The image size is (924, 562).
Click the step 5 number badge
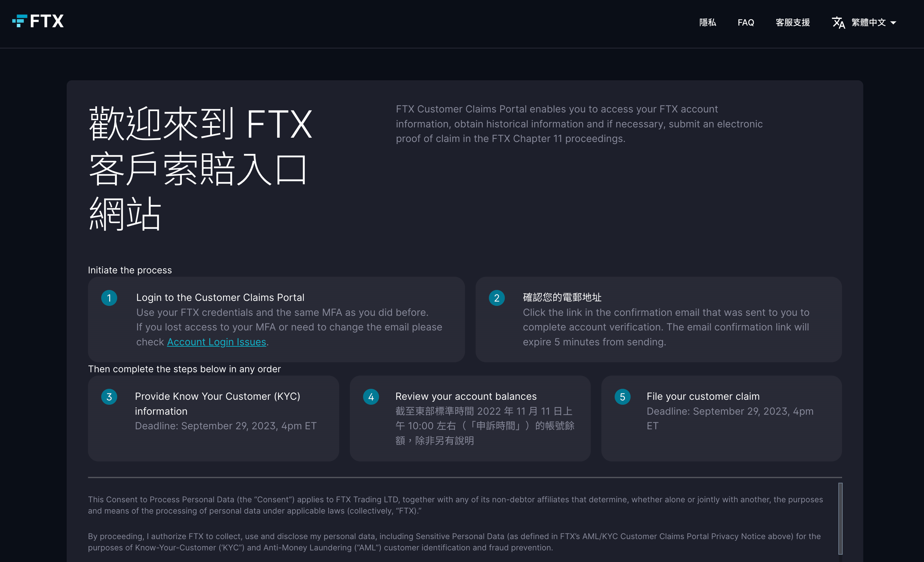[x=622, y=397]
